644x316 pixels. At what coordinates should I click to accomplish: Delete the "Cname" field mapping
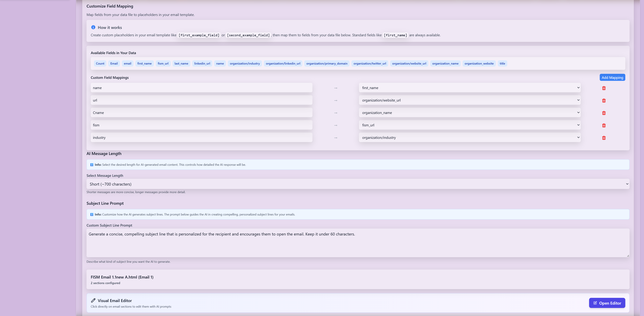point(604,113)
